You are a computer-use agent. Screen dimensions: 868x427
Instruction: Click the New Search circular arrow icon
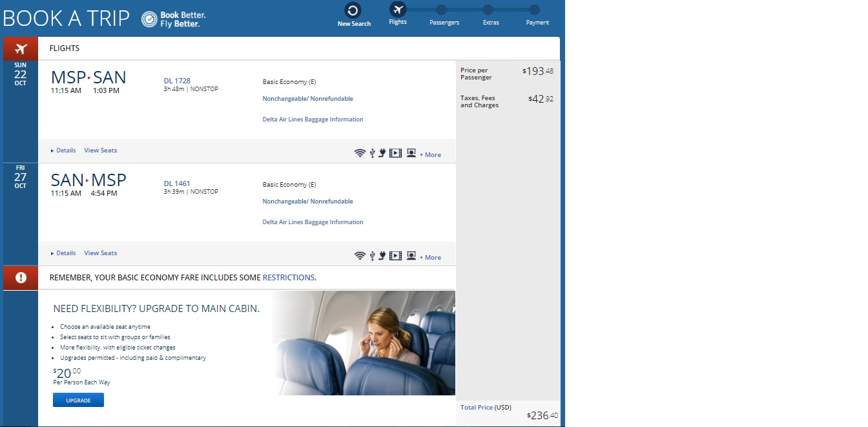[x=353, y=10]
